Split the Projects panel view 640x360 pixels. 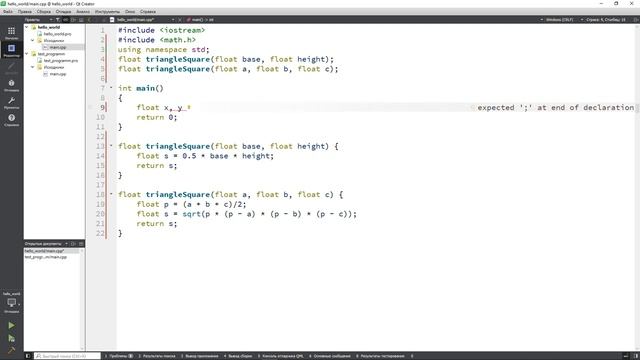(x=73, y=20)
